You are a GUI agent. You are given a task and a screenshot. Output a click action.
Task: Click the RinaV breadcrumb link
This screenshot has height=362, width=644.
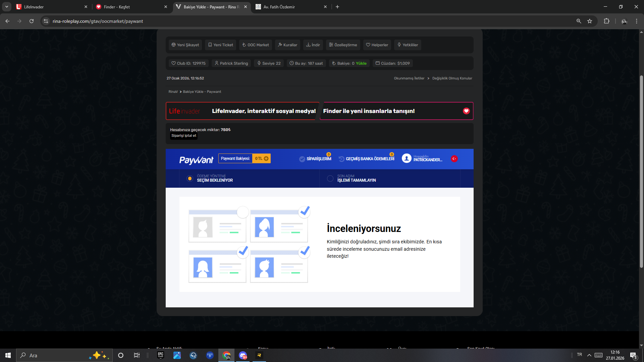tap(173, 92)
